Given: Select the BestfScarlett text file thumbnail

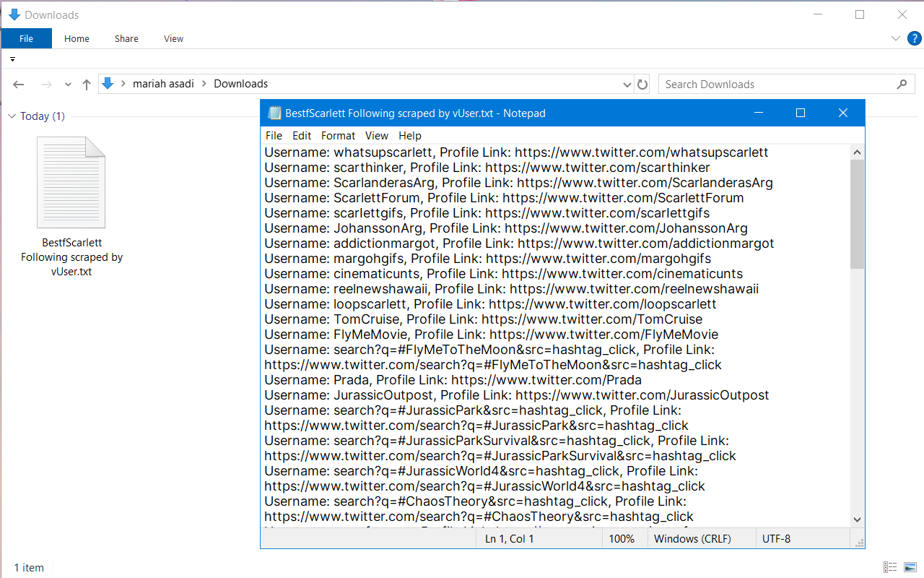Looking at the screenshot, I should coord(71,182).
